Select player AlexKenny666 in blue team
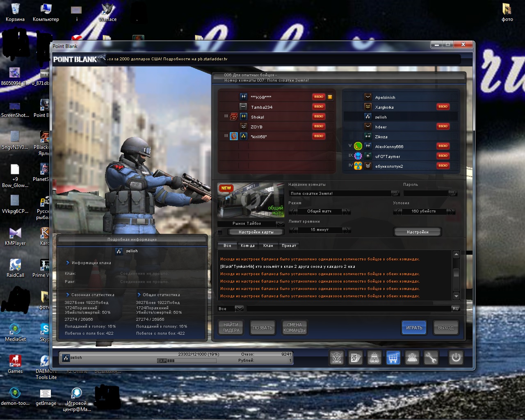Image resolution: width=525 pixels, height=420 pixels. (x=400, y=146)
